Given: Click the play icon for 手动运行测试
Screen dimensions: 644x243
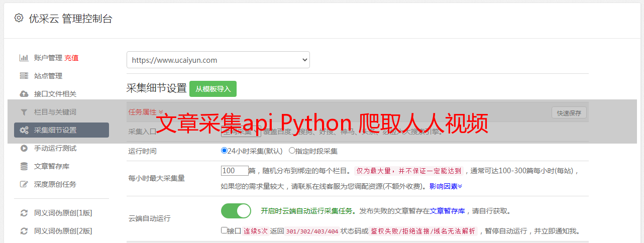Looking at the screenshot, I should click(24, 148).
